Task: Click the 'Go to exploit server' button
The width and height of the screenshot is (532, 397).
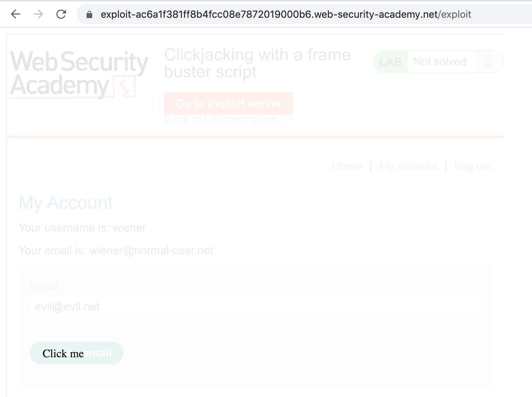Action: 228,103
